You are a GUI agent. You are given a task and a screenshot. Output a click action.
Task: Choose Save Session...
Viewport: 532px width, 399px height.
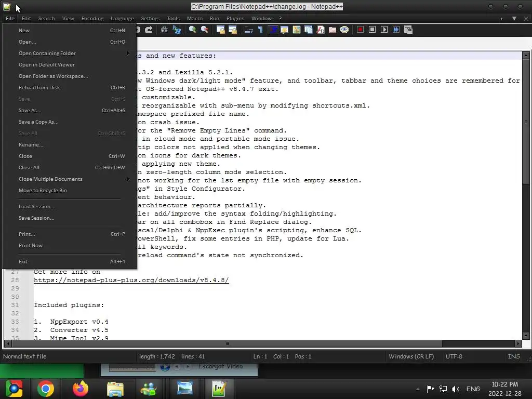tap(70, 218)
